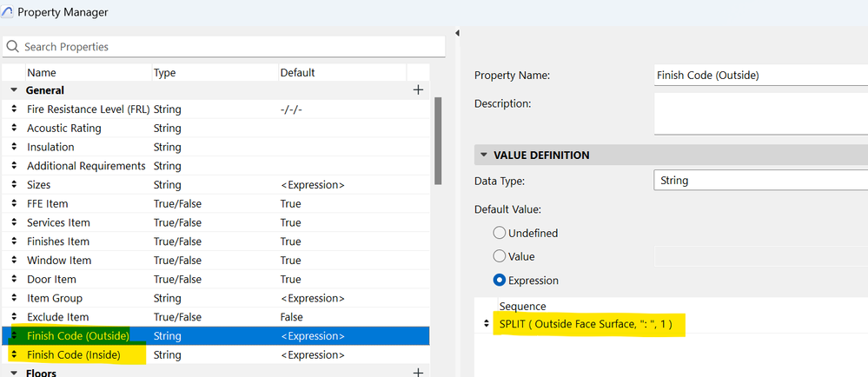This screenshot has width=868, height=377.
Task: Click the Search Properties field
Action: (217, 47)
